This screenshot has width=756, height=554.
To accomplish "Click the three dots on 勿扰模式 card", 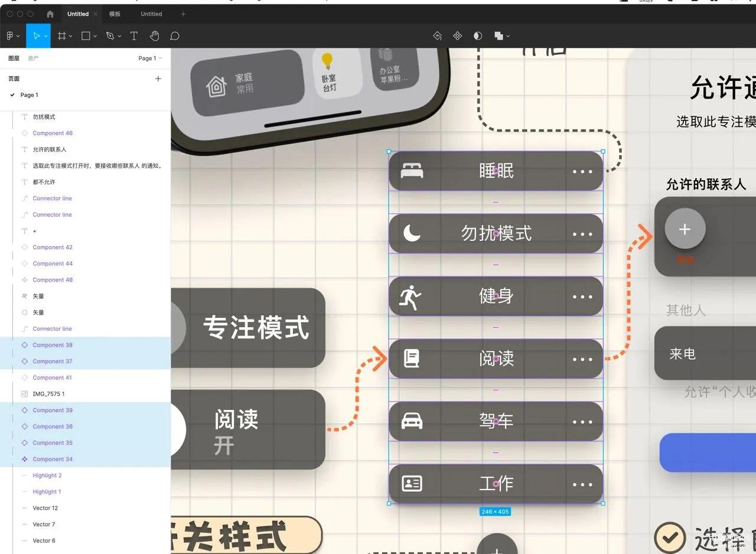I will coord(582,234).
